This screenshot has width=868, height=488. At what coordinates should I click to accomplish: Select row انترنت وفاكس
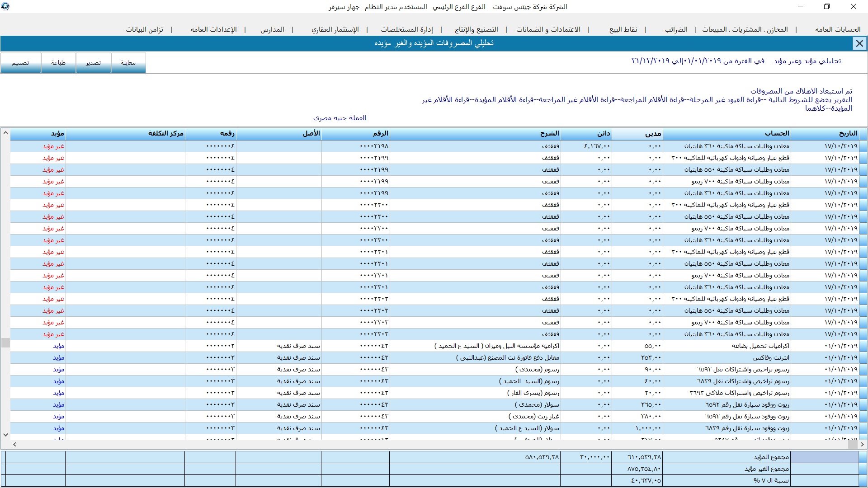[434, 357]
